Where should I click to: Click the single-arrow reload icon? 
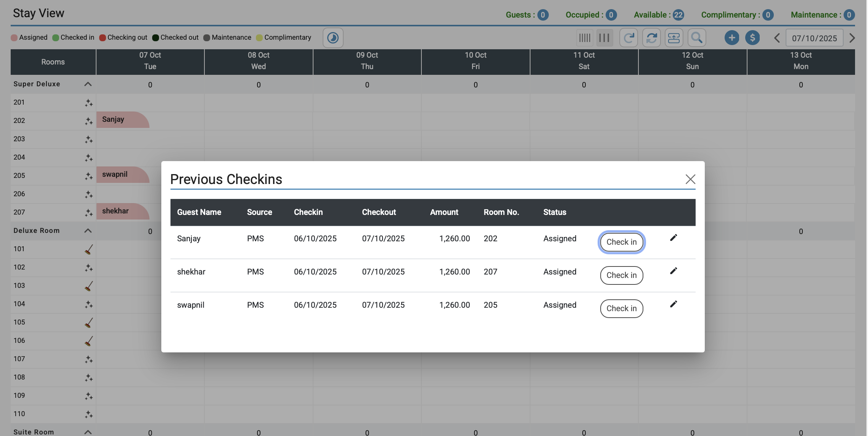(x=628, y=38)
